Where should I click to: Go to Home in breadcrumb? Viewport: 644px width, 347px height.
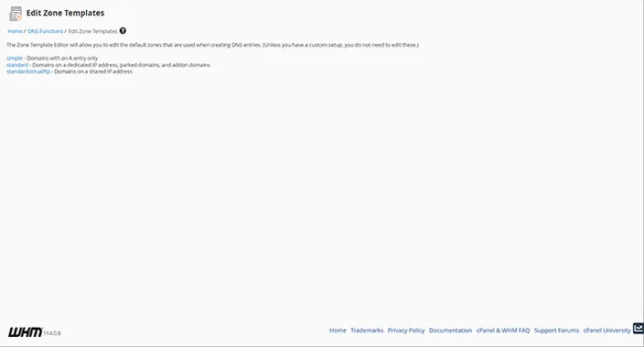coord(15,31)
